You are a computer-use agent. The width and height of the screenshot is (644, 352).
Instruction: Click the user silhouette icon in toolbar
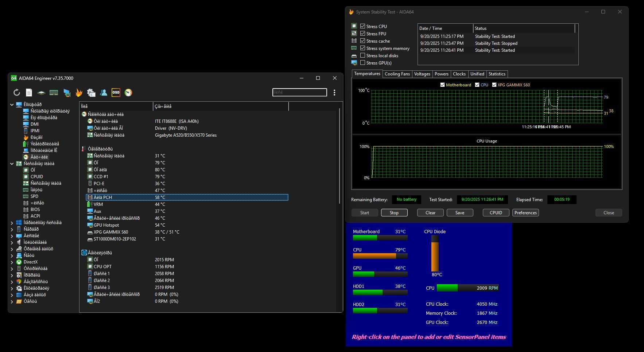tap(104, 93)
